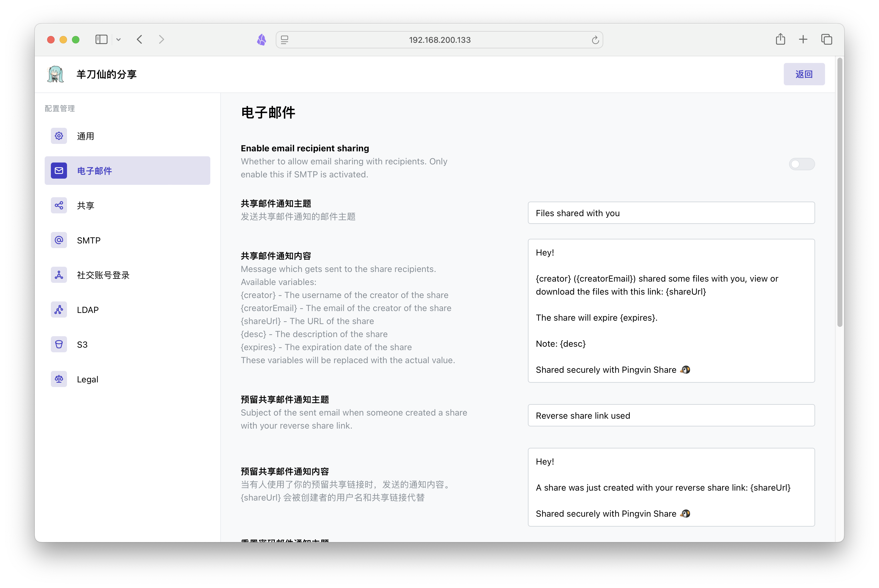Click the Legal scales icon

click(59, 379)
